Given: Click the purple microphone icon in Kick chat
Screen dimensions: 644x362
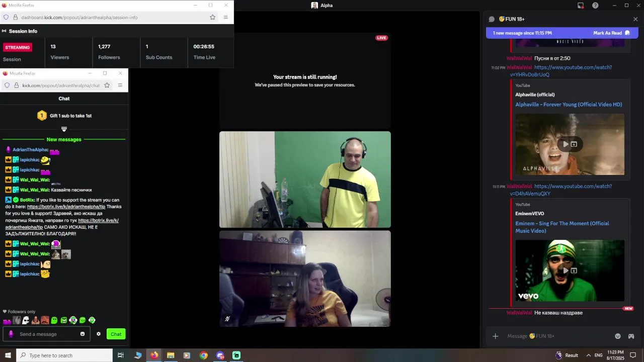Looking at the screenshot, I should point(11,334).
